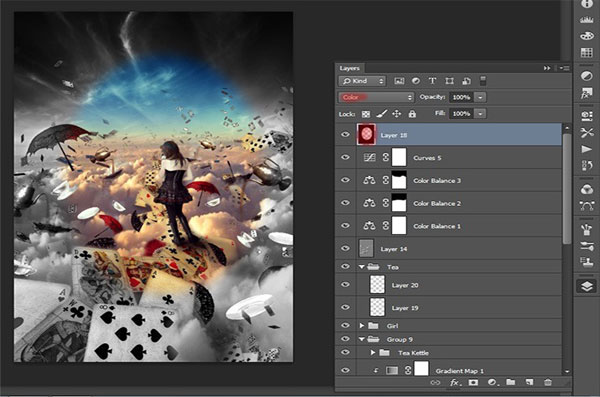Filter layers by pixel layers
This screenshot has width=600, height=397.
pyautogui.click(x=399, y=81)
